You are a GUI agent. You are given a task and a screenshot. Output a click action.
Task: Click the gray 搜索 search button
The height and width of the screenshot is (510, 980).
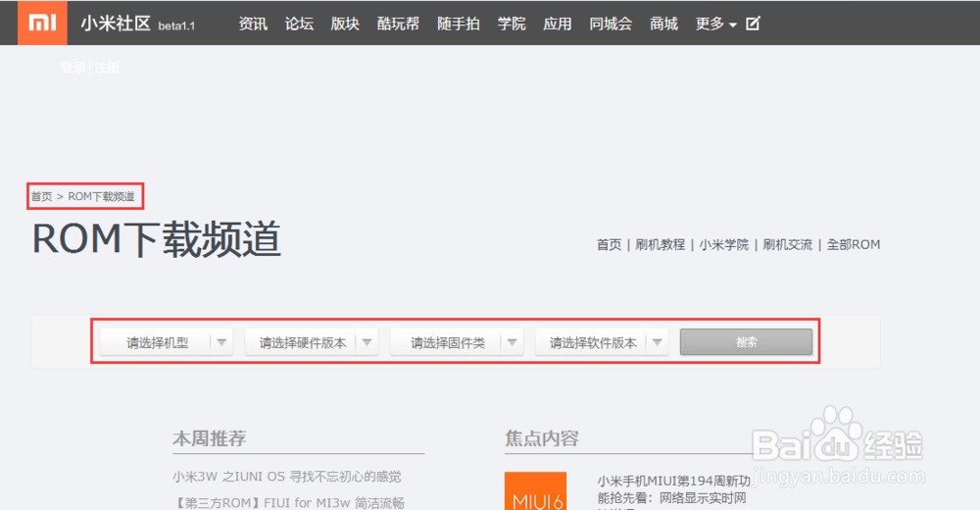(746, 342)
